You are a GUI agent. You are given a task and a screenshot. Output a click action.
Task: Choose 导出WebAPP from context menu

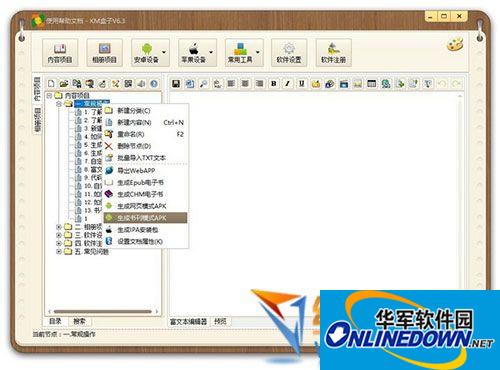tap(146, 170)
